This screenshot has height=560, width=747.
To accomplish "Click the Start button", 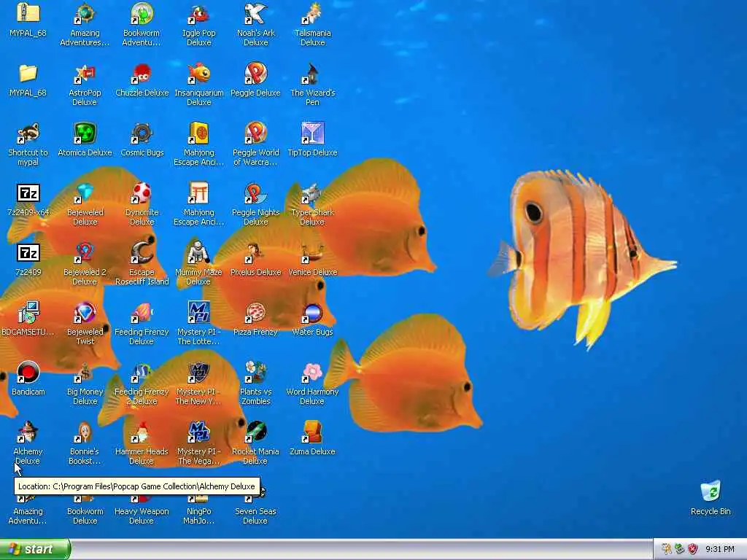I will [35, 549].
